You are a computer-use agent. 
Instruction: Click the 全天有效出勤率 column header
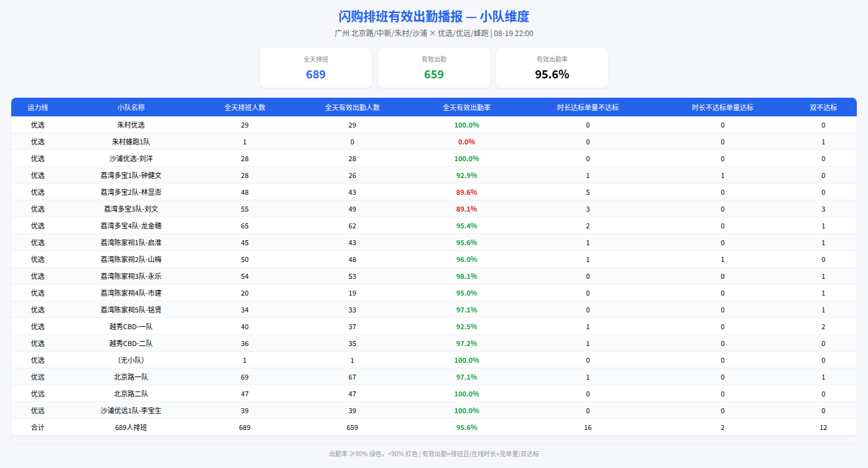point(467,108)
